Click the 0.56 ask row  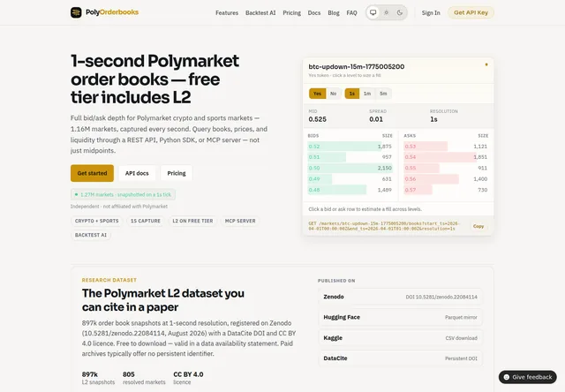pyautogui.click(x=446, y=179)
